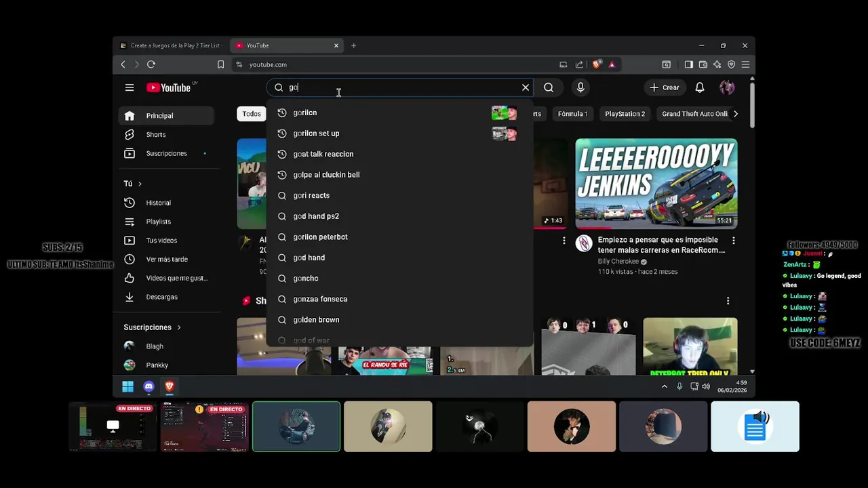Image resolution: width=868 pixels, height=488 pixels.
Task: Open the Brave Wallet icon
Action: pos(703,64)
